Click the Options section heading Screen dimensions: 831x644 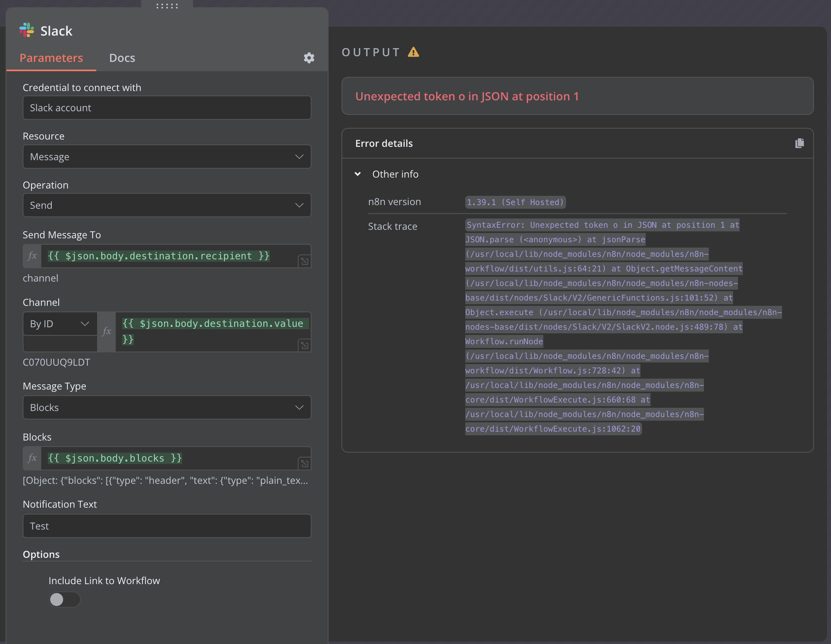pyautogui.click(x=41, y=554)
